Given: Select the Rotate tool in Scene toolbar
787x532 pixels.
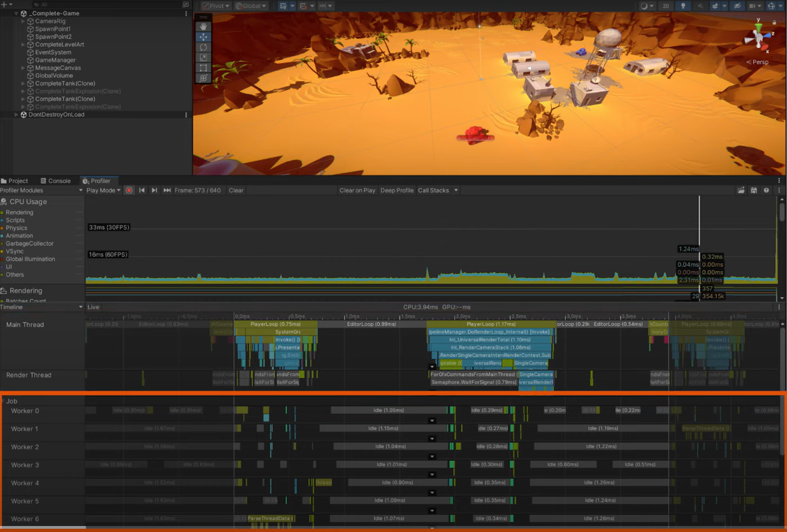Looking at the screenshot, I should (203, 47).
